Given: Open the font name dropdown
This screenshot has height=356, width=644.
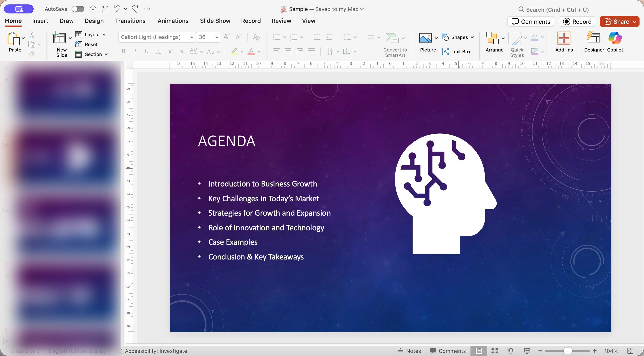Looking at the screenshot, I should point(192,37).
